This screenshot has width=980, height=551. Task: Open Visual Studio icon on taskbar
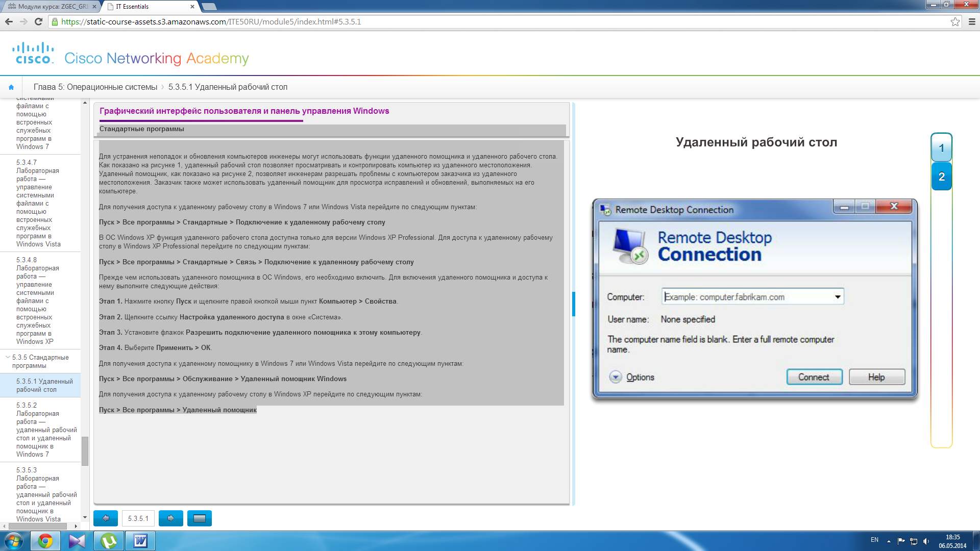pos(77,541)
